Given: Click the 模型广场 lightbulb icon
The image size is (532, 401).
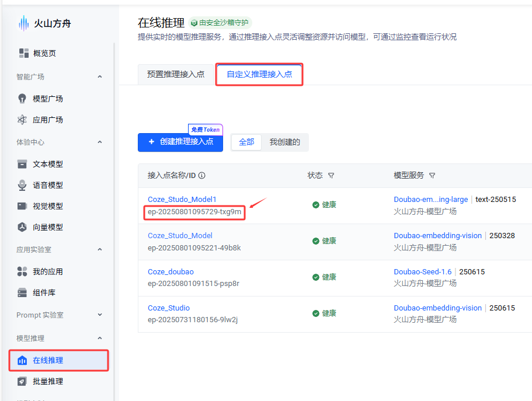Looking at the screenshot, I should (x=22, y=99).
